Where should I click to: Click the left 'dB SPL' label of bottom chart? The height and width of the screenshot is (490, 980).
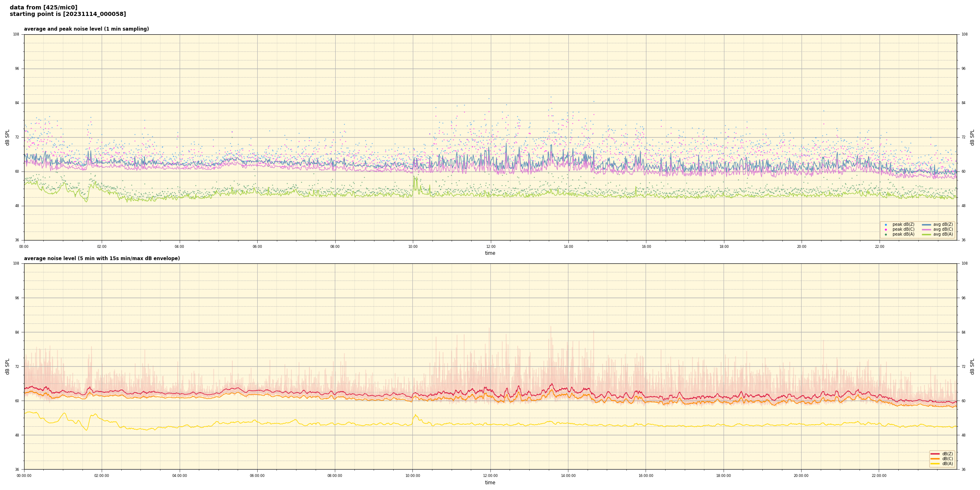(7, 366)
